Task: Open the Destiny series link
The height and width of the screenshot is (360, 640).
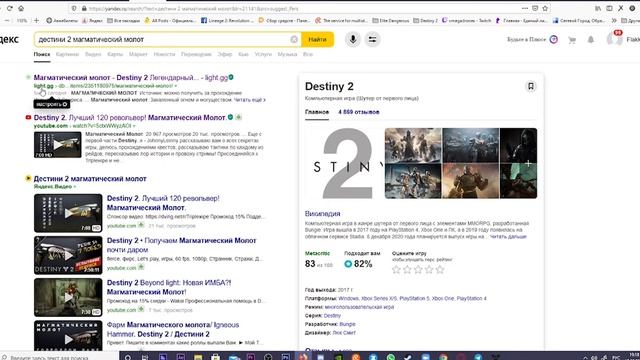Action: 332,316
